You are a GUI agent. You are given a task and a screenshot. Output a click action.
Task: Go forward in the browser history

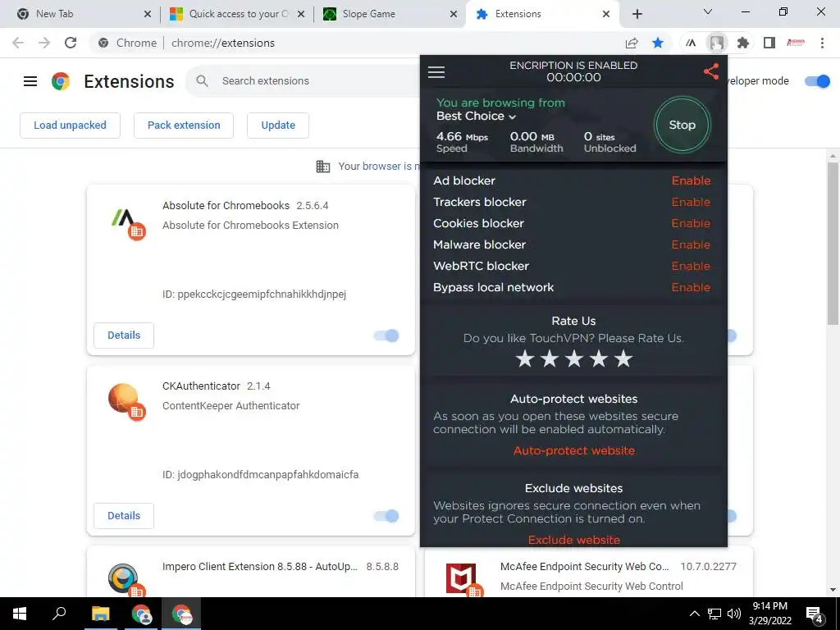pos(44,43)
